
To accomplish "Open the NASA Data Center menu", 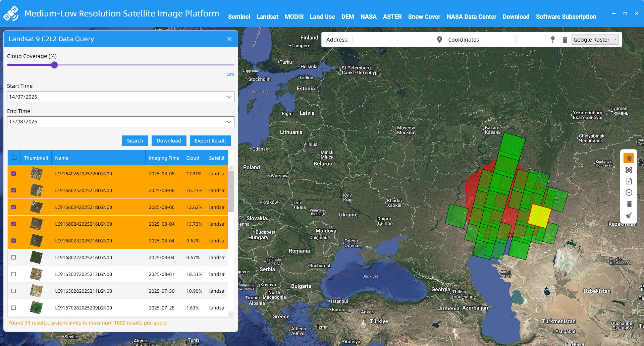I will [x=472, y=17].
